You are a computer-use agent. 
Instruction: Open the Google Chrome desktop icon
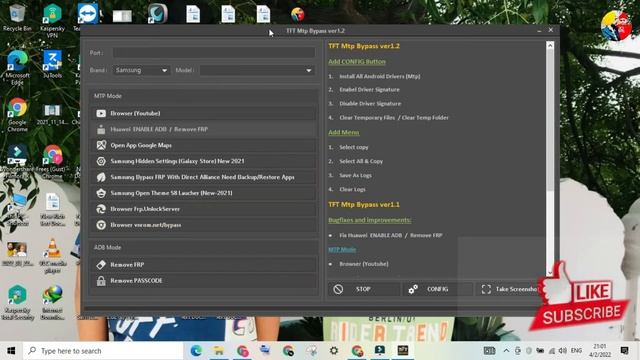(x=17, y=114)
